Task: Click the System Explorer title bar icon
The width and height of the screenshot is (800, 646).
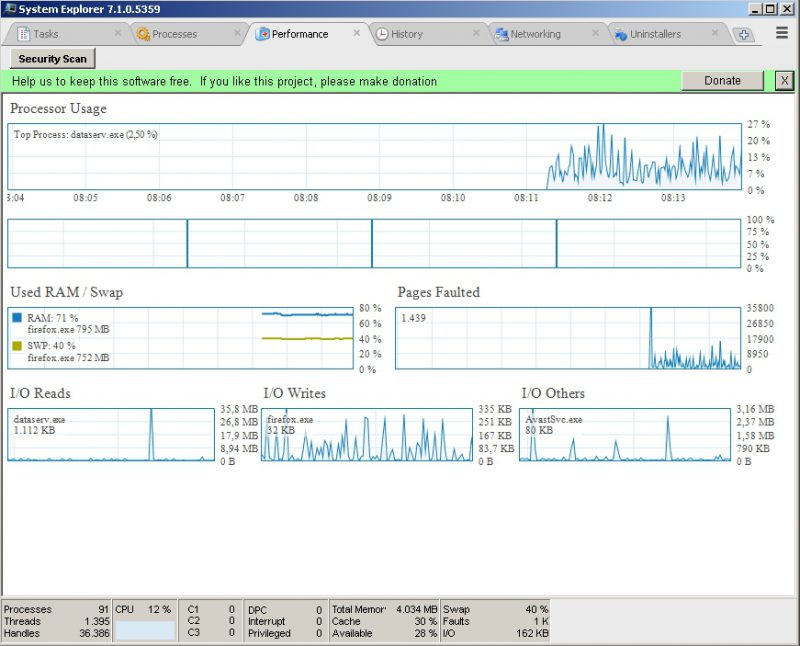Action: click(x=9, y=8)
